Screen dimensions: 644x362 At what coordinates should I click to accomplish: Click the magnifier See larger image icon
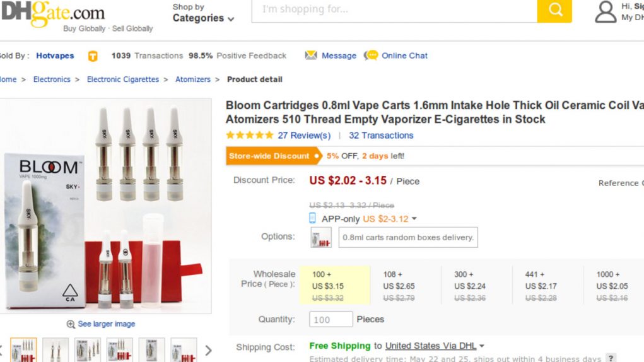[x=71, y=324]
